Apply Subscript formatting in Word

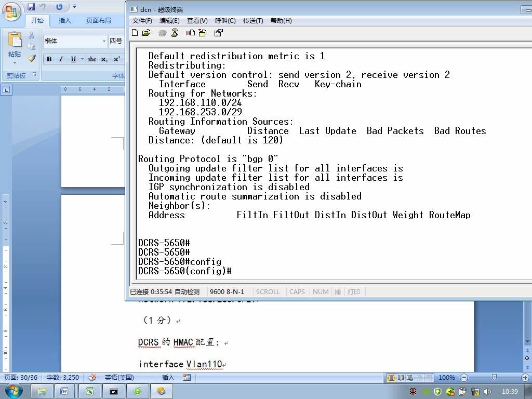click(104, 59)
